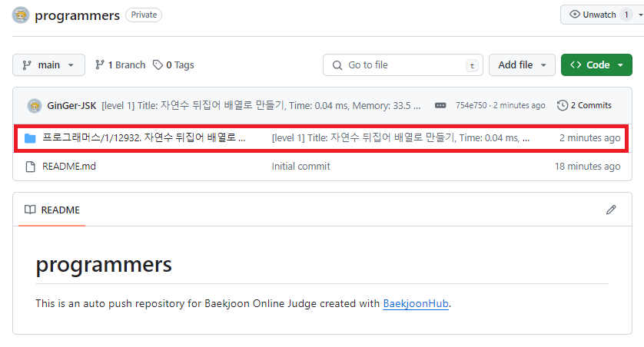Click the branch icon beside 1 Branch
Screen dimensions: 644x347
tap(99, 64)
